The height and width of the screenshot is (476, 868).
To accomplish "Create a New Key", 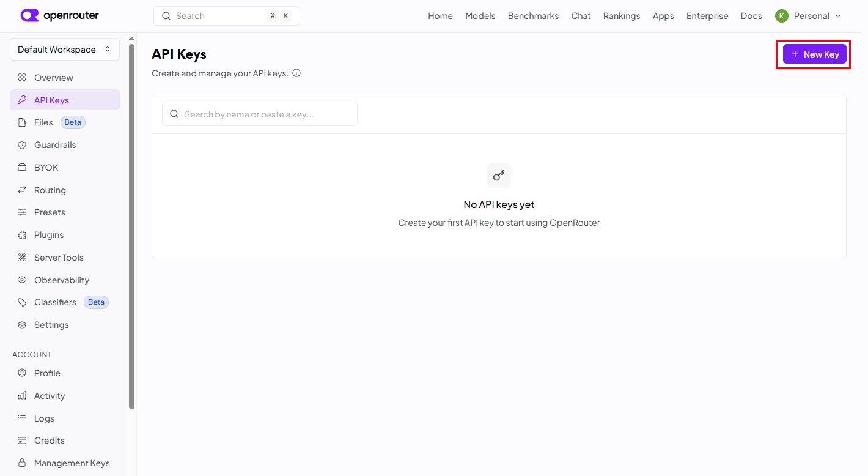I will point(815,54).
